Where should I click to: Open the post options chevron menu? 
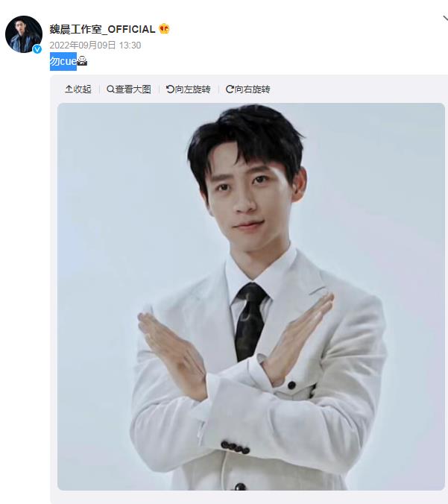point(445,19)
